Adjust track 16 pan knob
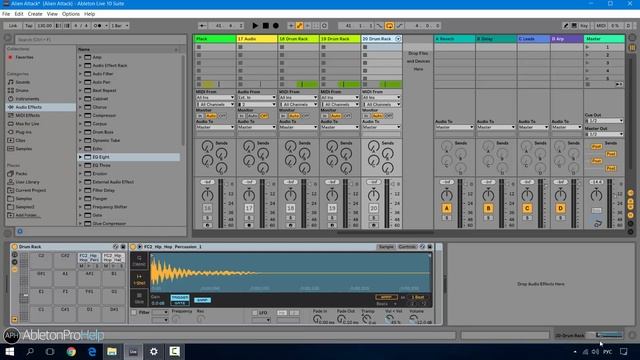The height and width of the screenshot is (360, 640). click(x=207, y=195)
